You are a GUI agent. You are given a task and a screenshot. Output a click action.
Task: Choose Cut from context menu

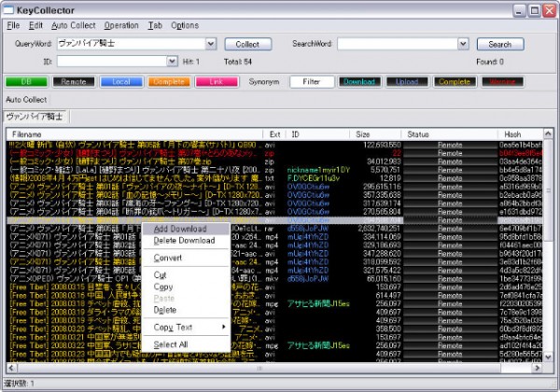click(186, 275)
